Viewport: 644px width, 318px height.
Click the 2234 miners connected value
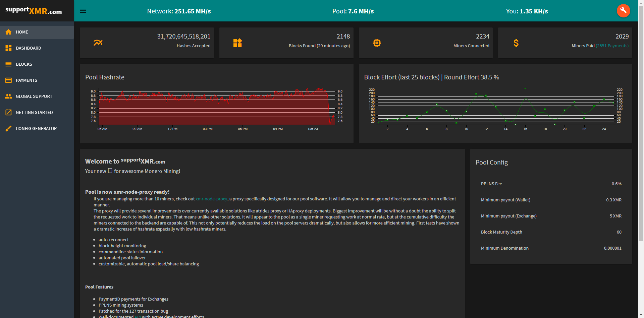coord(483,37)
